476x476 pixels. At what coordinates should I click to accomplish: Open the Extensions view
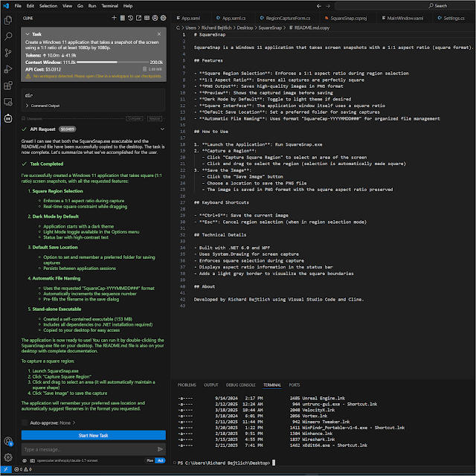[x=8, y=86]
